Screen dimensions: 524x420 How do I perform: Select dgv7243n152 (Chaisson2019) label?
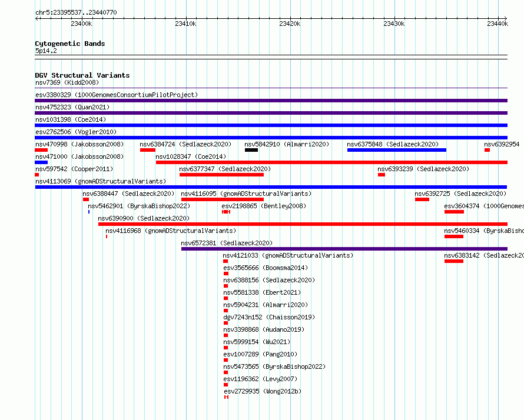pos(269,317)
